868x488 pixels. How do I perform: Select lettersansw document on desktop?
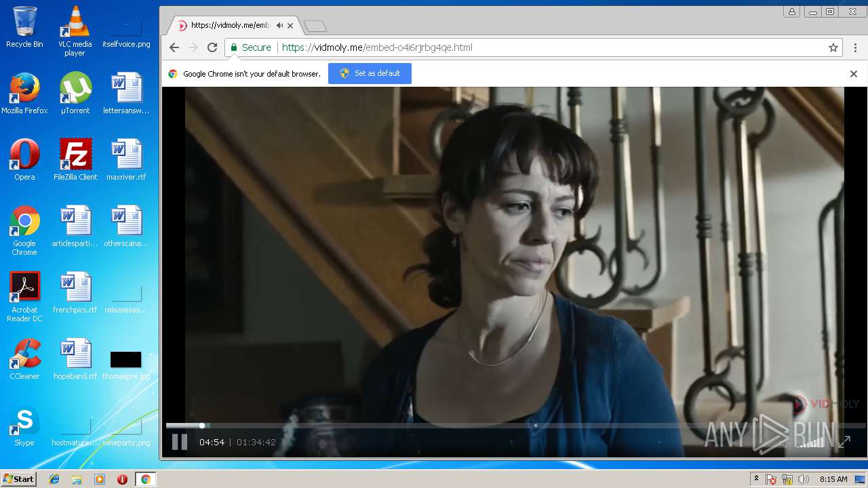click(126, 94)
